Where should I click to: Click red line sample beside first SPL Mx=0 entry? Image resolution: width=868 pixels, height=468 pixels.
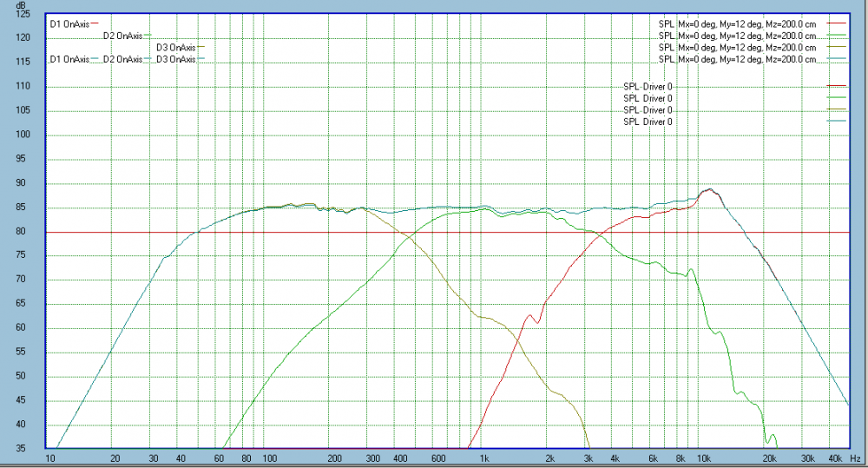(x=837, y=23)
